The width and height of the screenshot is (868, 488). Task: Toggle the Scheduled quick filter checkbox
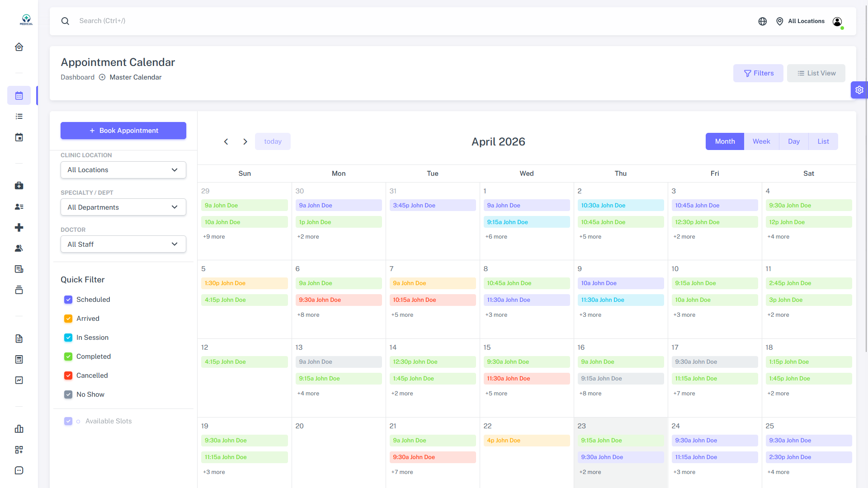(68, 300)
